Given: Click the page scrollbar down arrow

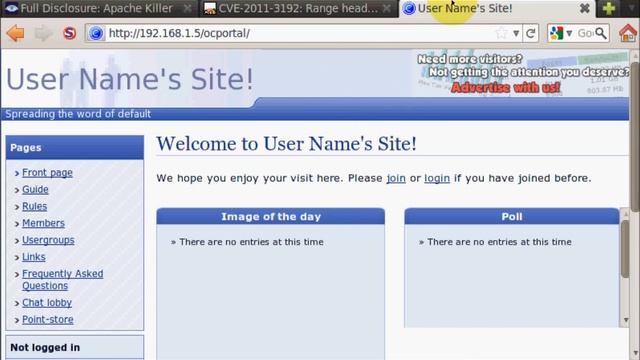Looking at the screenshot, I should pos(635,353).
